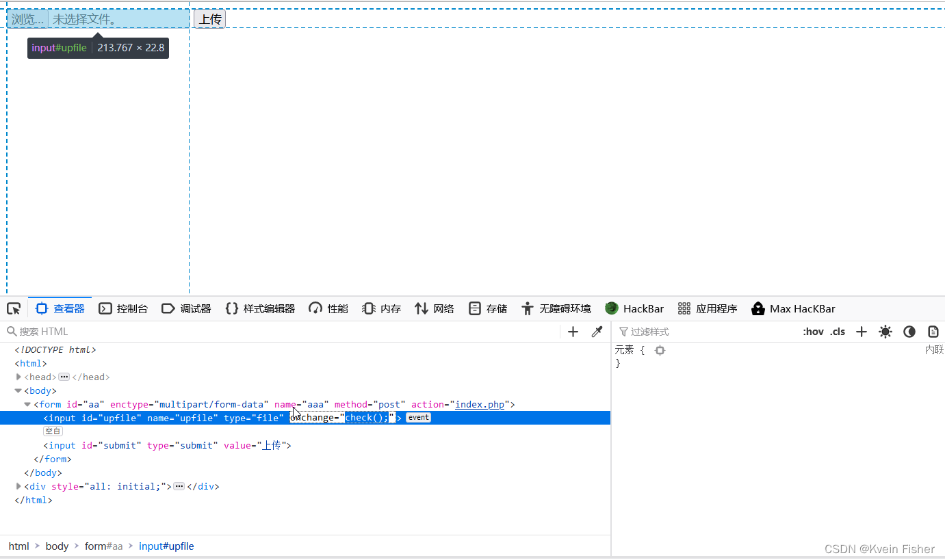945x560 pixels.
Task: Edit the onchange attribute value check();
Action: coord(367,418)
